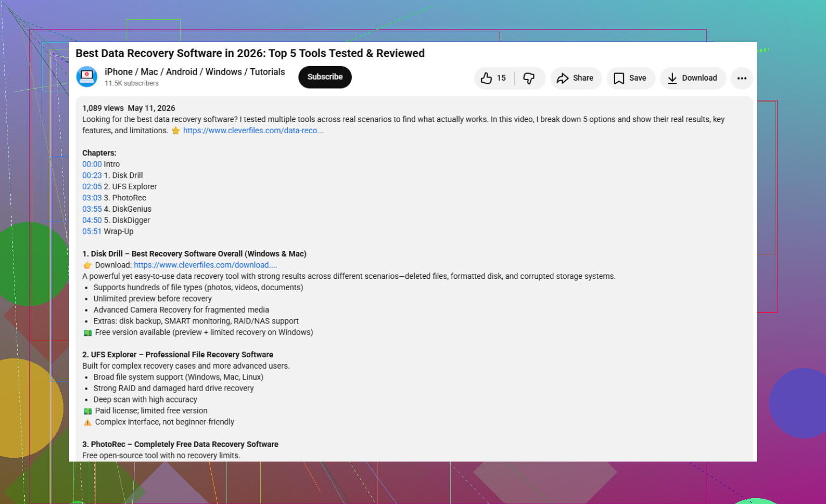This screenshot has width=826, height=504.
Task: Jump to 00:00 Intro chapter
Action: tap(92, 164)
